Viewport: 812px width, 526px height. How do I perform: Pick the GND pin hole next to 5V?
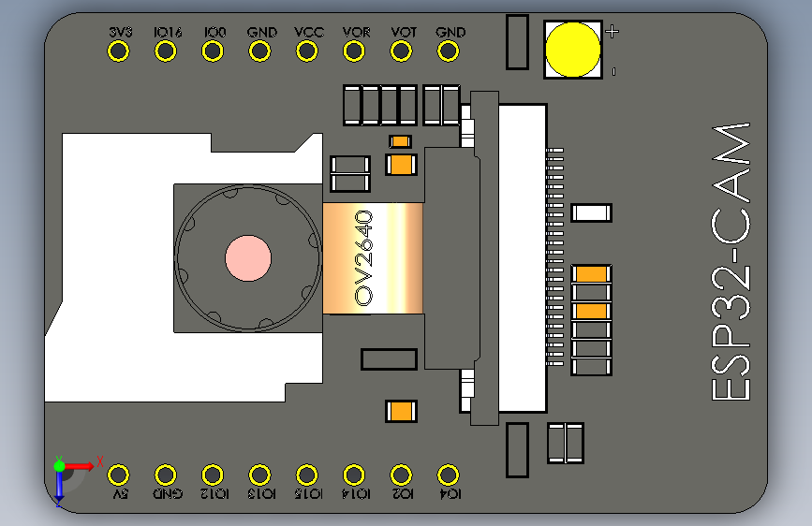[165, 475]
